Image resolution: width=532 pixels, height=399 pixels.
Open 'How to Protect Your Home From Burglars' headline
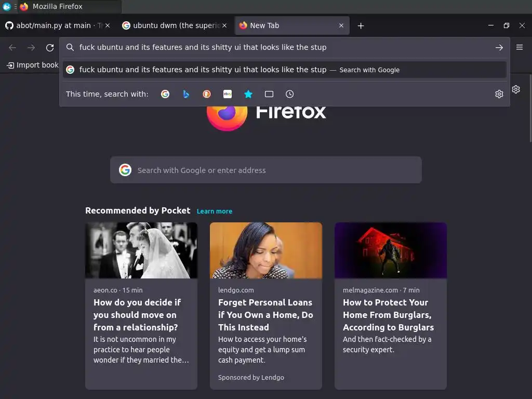(389, 315)
